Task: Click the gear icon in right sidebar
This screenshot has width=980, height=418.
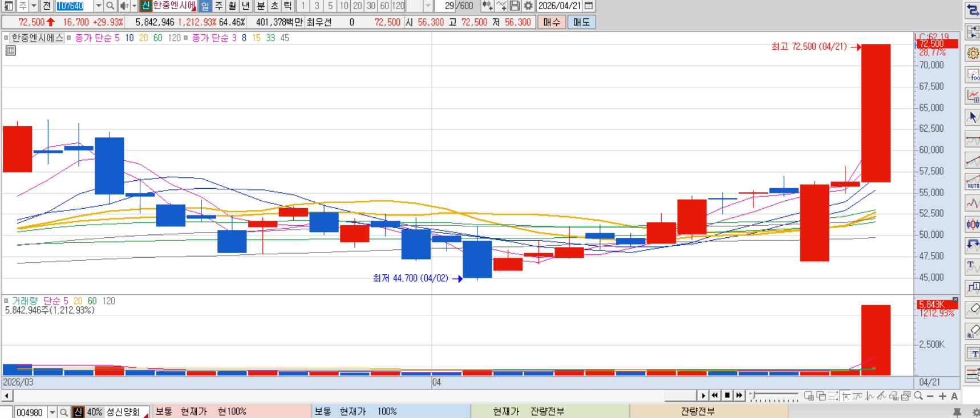Action: (973, 54)
